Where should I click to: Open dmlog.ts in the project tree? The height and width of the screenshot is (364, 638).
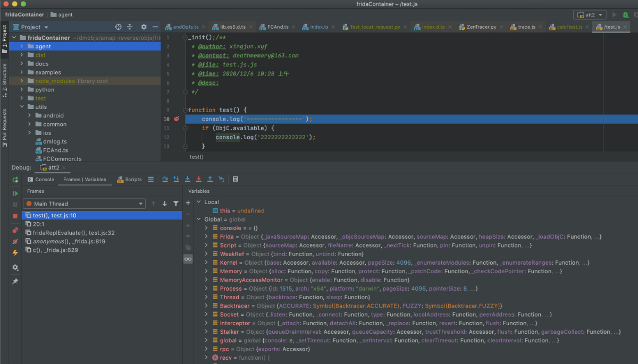coord(55,141)
